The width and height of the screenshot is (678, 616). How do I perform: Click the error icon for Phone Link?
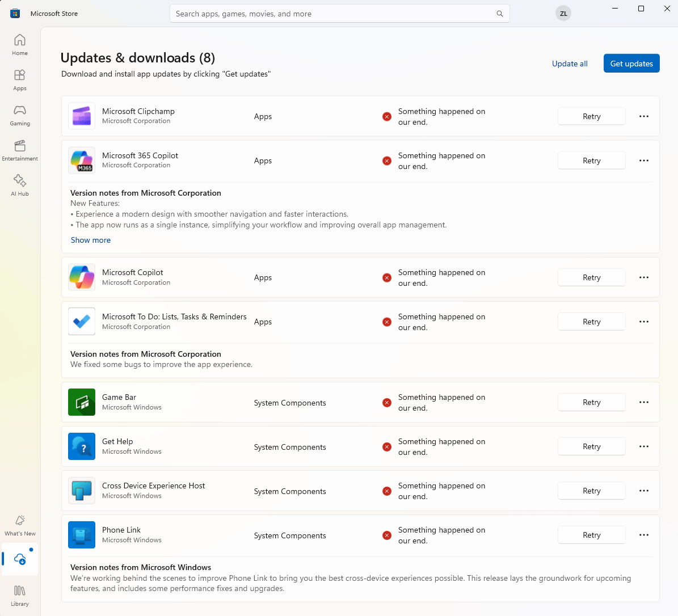387,535
